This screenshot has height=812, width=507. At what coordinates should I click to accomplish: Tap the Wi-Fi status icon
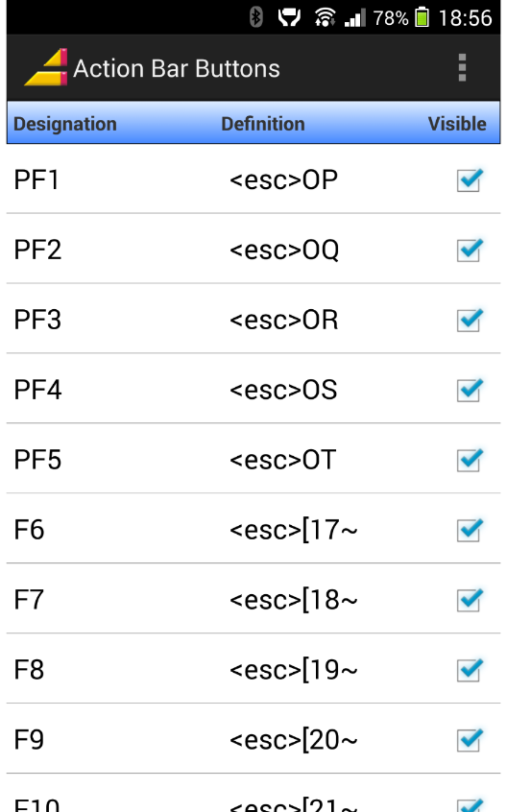click(x=325, y=17)
